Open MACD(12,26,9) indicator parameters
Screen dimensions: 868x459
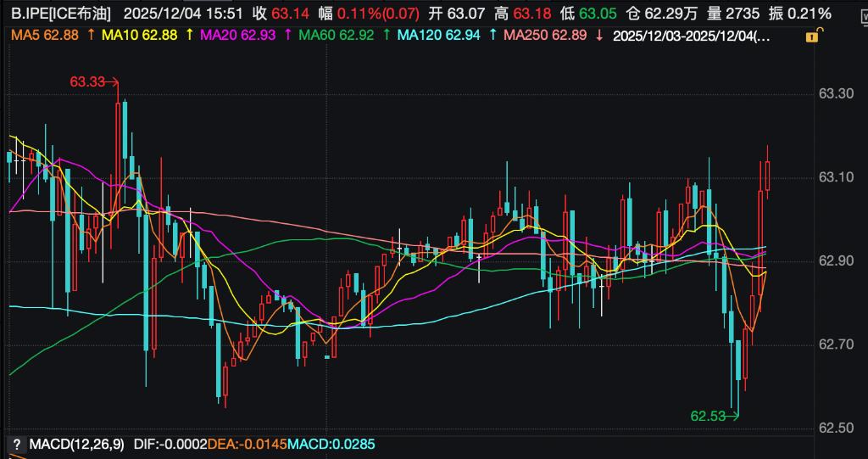point(76,444)
